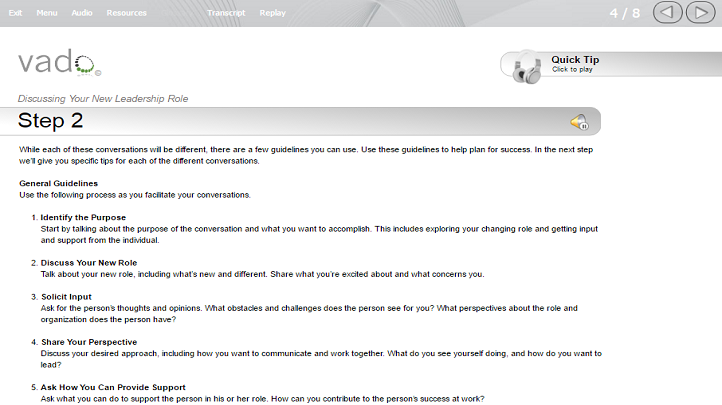Click the 4 / 8 page counter
The height and width of the screenshot is (405, 722).
click(625, 13)
